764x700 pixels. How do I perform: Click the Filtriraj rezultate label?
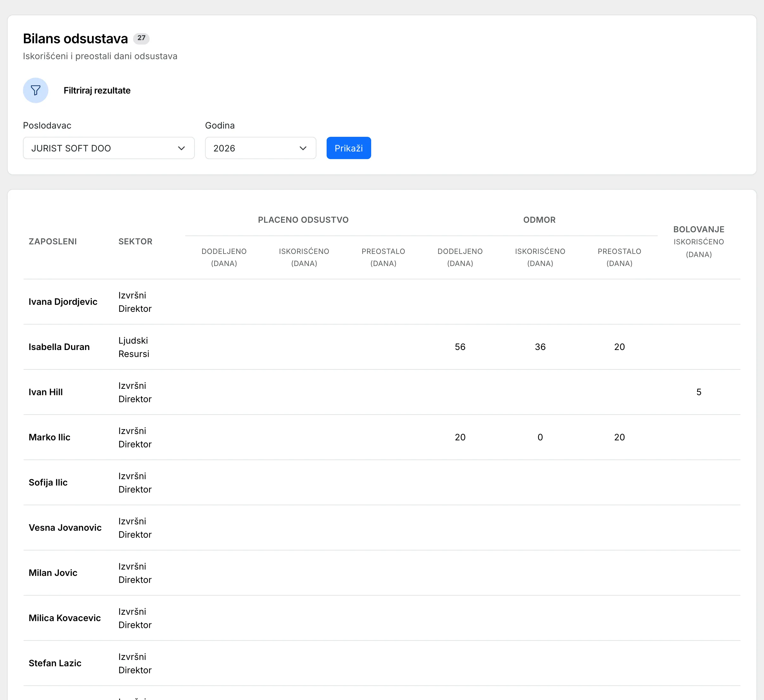coord(97,91)
